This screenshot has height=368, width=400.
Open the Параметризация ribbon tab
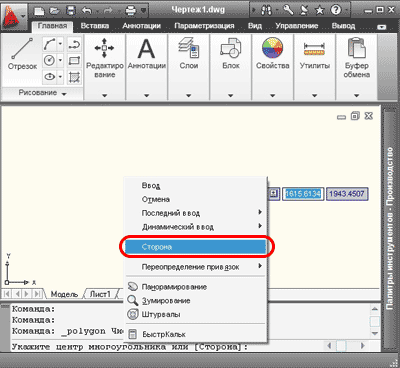click(204, 26)
